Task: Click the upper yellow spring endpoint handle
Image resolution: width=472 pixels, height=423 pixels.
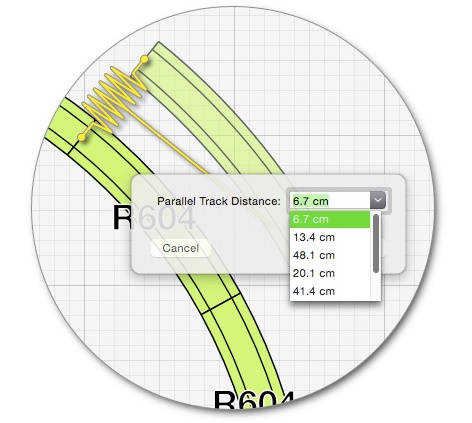Action: point(144,59)
